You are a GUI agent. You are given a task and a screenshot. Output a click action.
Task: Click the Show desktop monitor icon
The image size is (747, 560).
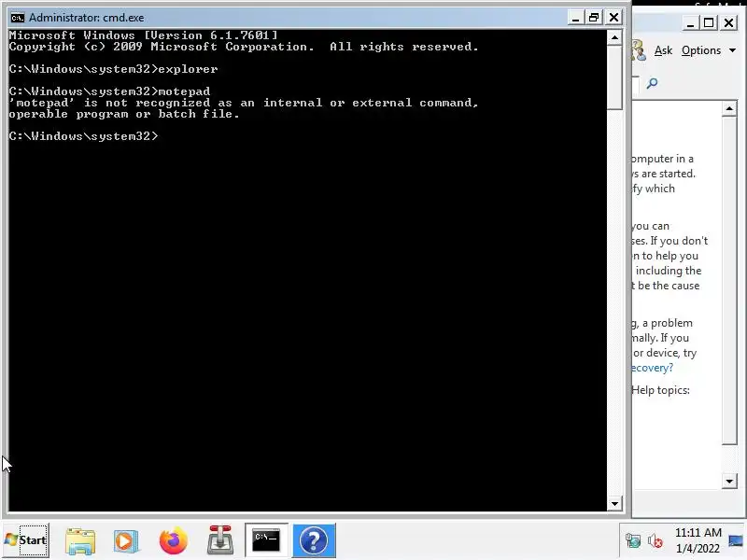736,540
